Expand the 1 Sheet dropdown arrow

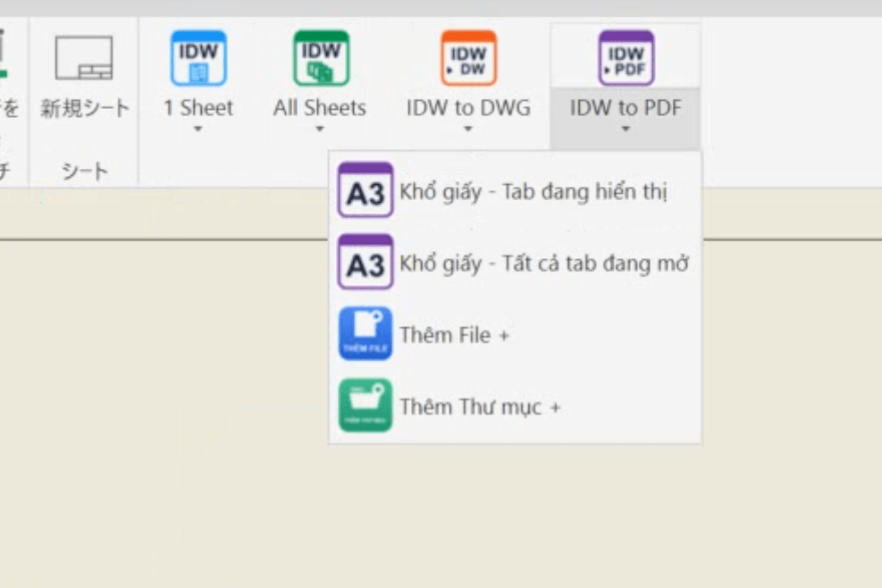197,129
